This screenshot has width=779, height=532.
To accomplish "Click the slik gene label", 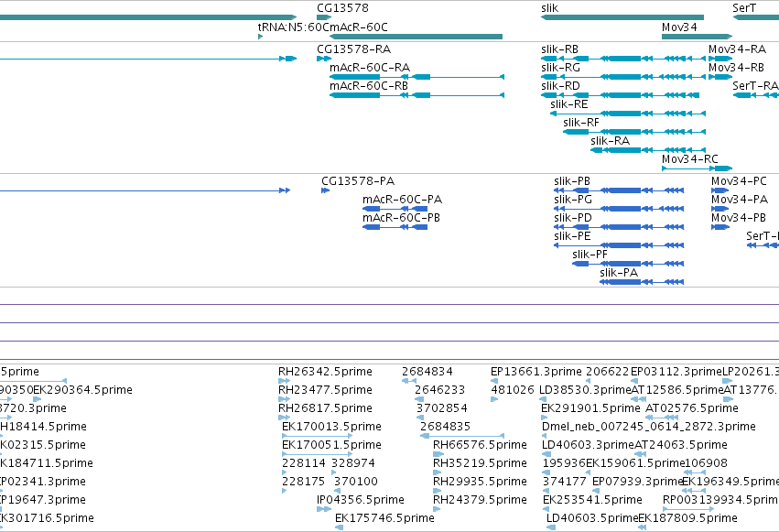I will coord(549,8).
